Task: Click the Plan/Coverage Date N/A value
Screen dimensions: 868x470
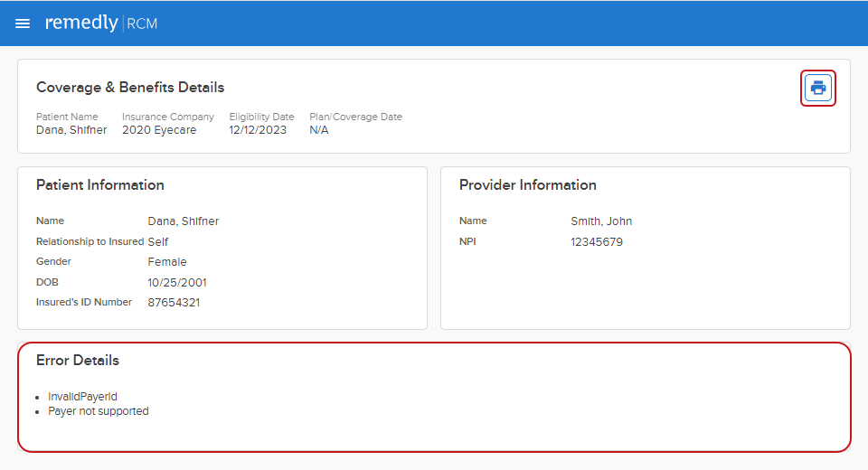Action: pos(319,130)
